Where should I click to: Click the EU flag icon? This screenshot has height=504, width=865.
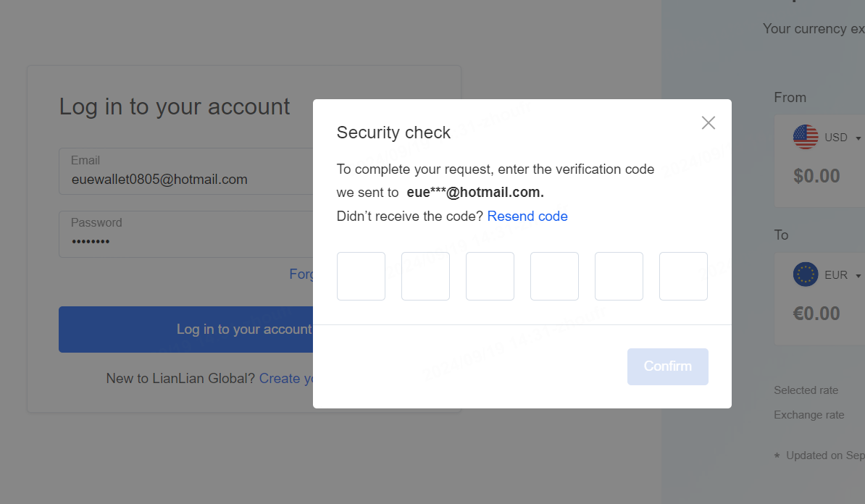point(806,274)
